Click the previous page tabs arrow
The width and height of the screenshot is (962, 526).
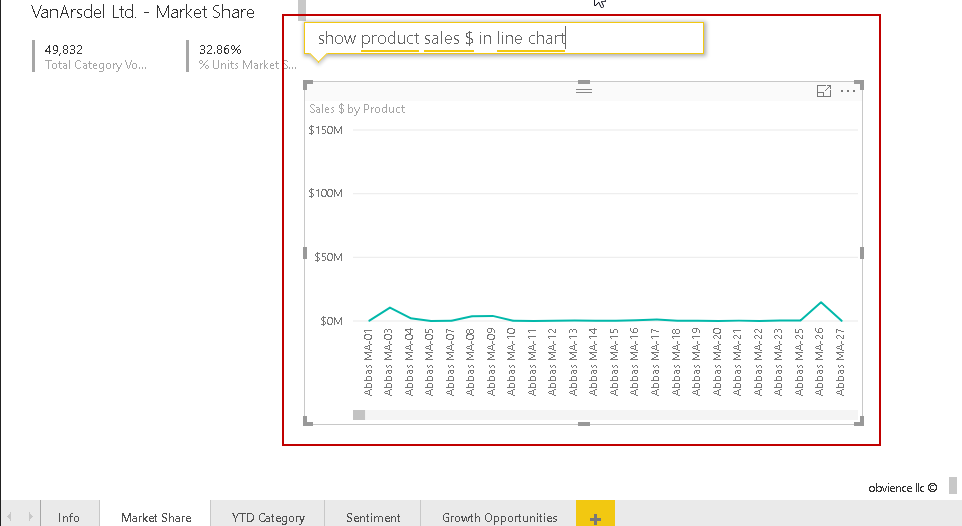[10, 517]
